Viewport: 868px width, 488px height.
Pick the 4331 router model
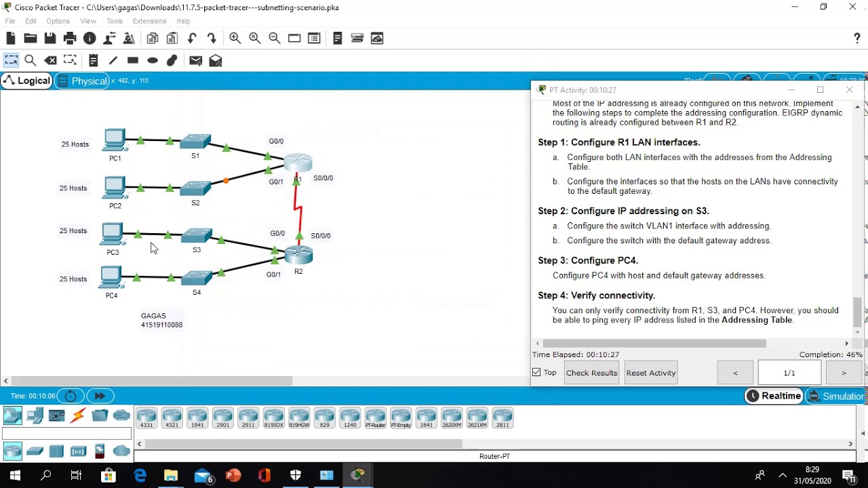(x=146, y=418)
